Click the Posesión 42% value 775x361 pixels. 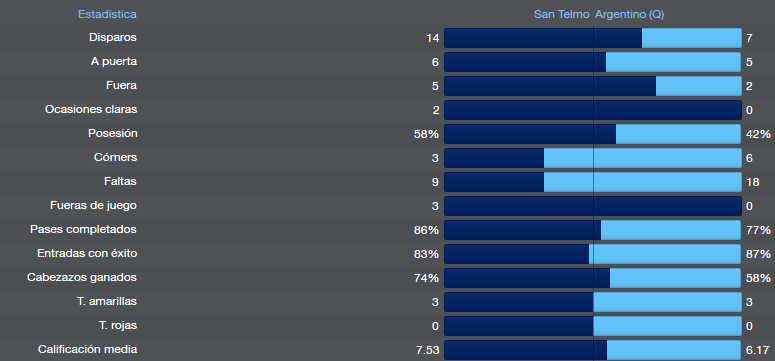pyautogui.click(x=758, y=134)
